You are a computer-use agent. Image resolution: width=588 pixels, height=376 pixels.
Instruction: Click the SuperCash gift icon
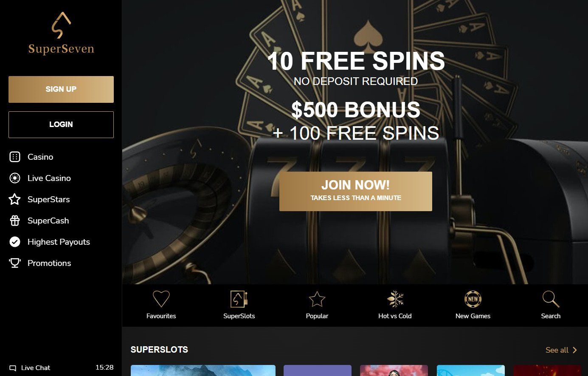coord(15,221)
